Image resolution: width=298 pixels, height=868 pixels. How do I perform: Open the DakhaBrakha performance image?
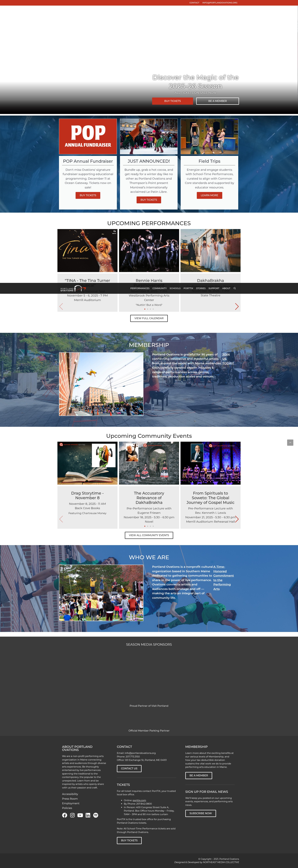[x=210, y=251]
